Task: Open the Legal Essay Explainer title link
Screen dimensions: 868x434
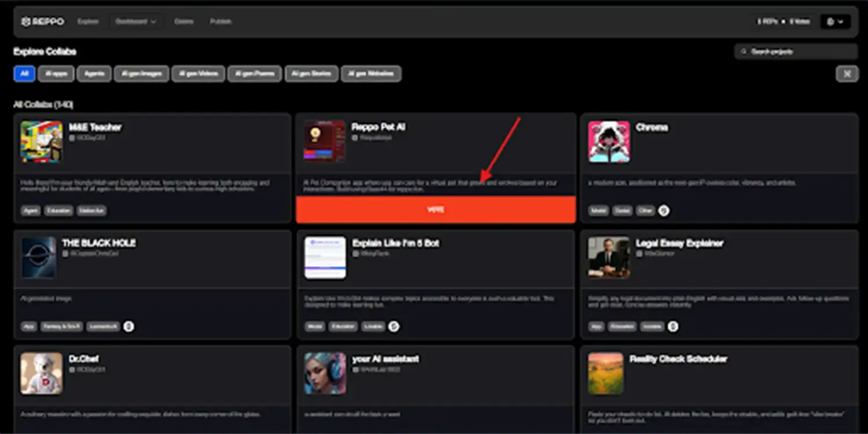Action: (x=679, y=243)
